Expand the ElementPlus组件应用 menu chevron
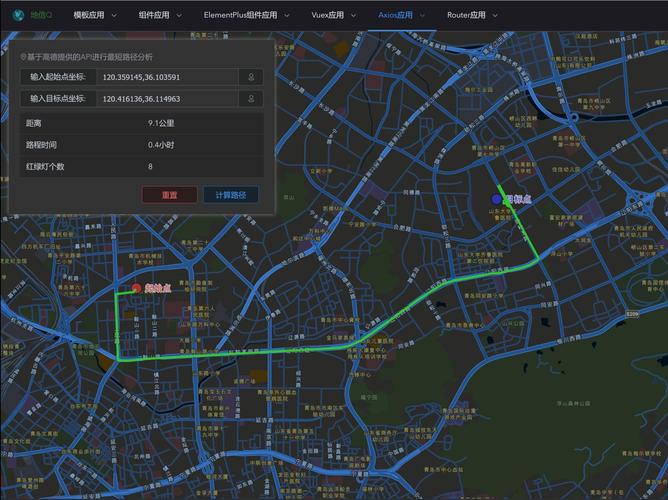Viewport: 668px width, 500px height. [x=287, y=15]
